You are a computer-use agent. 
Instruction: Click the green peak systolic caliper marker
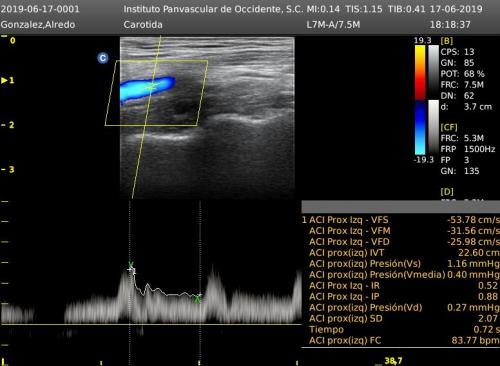click(x=131, y=265)
